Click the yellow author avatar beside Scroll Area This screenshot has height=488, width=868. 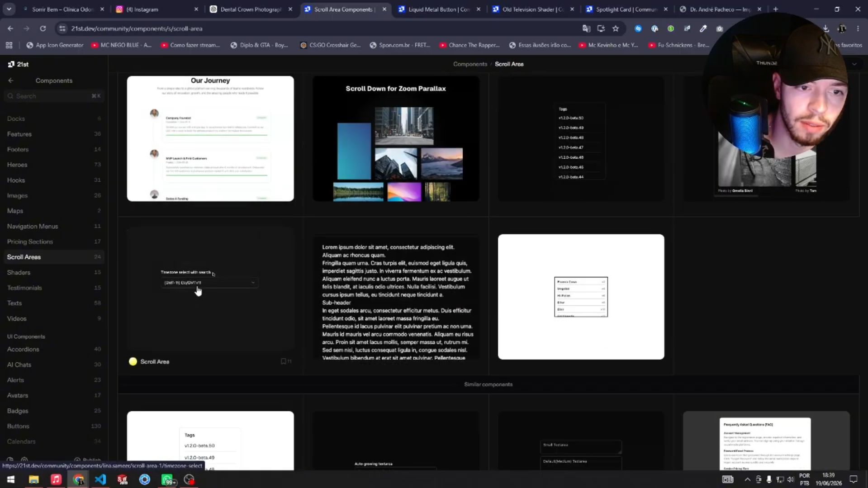pos(133,361)
